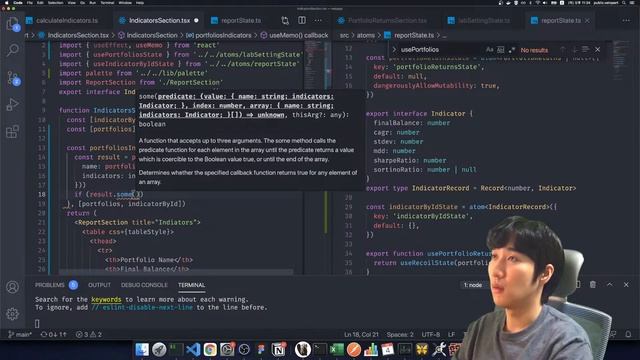The width and height of the screenshot is (640, 360).
Task: Click the UTF-8 encoding indicator
Action: (x=430, y=334)
